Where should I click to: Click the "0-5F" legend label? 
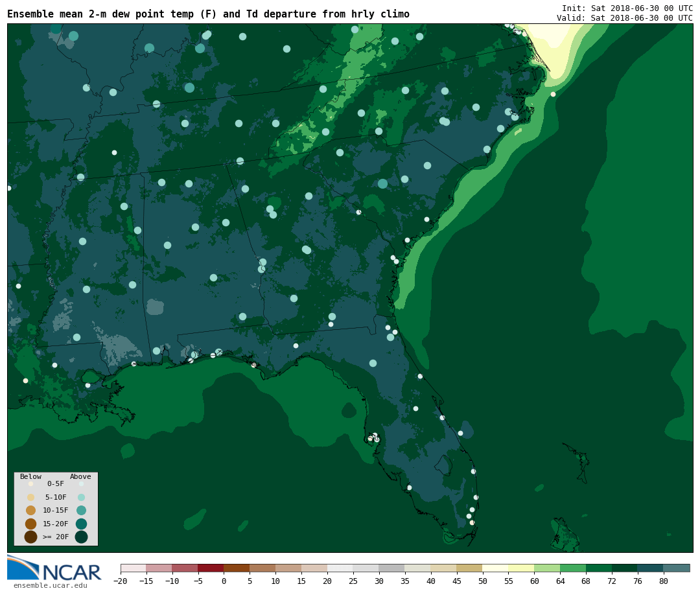(56, 483)
